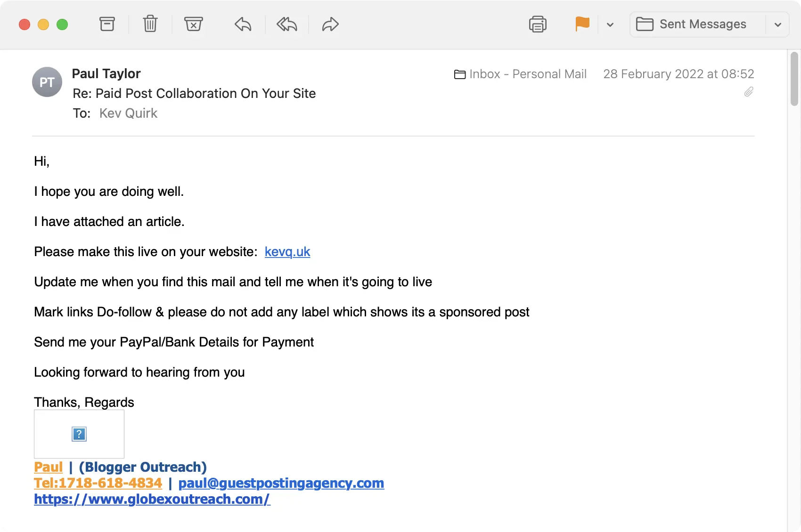Viewport: 801px width, 532px height.
Task: Delete this email
Action: point(150,24)
